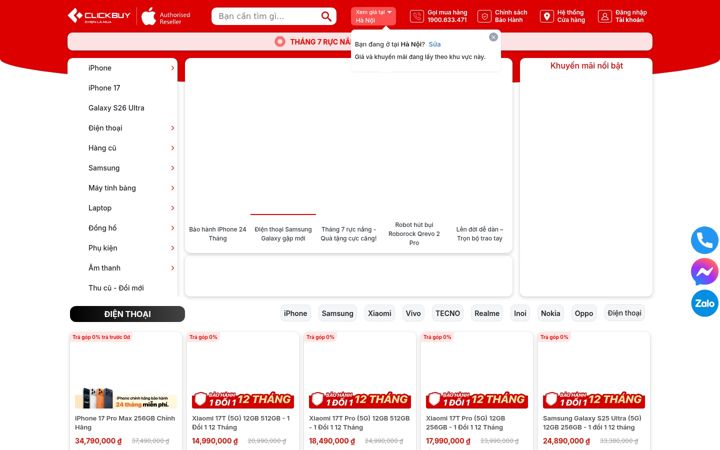Expand the Laptop category chevron
This screenshot has width=720, height=450.
pyautogui.click(x=173, y=208)
